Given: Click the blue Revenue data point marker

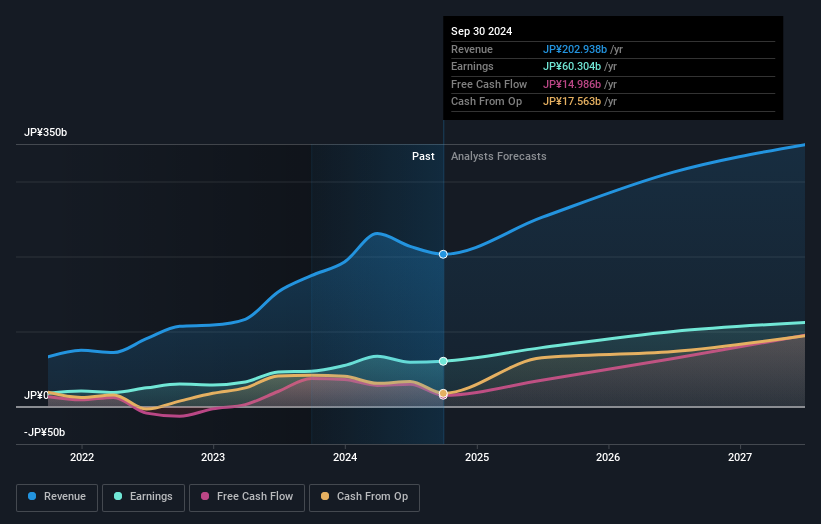Looking at the screenshot, I should coord(443,254).
